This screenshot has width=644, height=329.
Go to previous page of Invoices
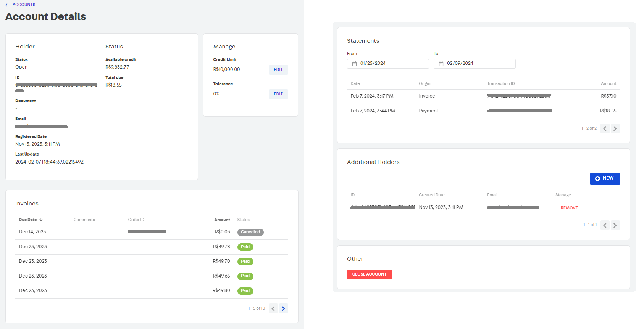(x=273, y=308)
